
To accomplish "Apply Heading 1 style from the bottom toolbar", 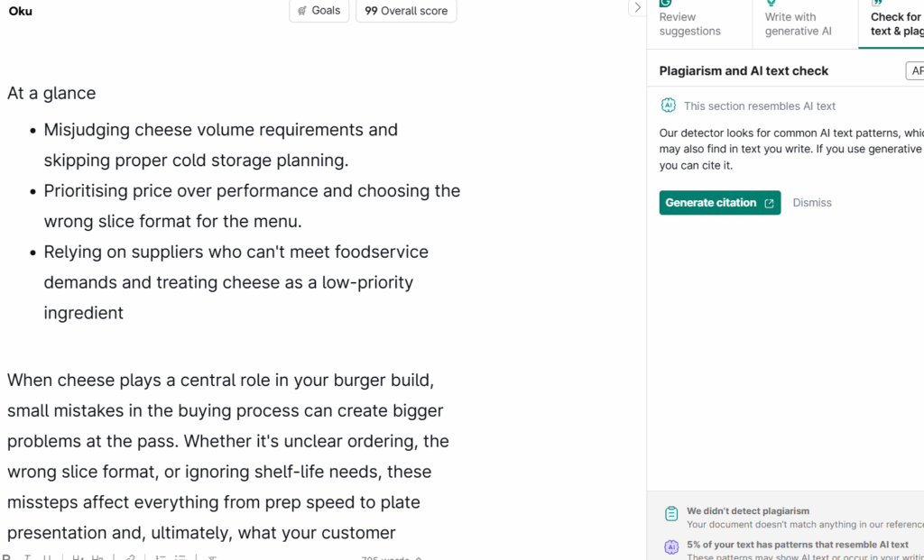I will [78, 556].
